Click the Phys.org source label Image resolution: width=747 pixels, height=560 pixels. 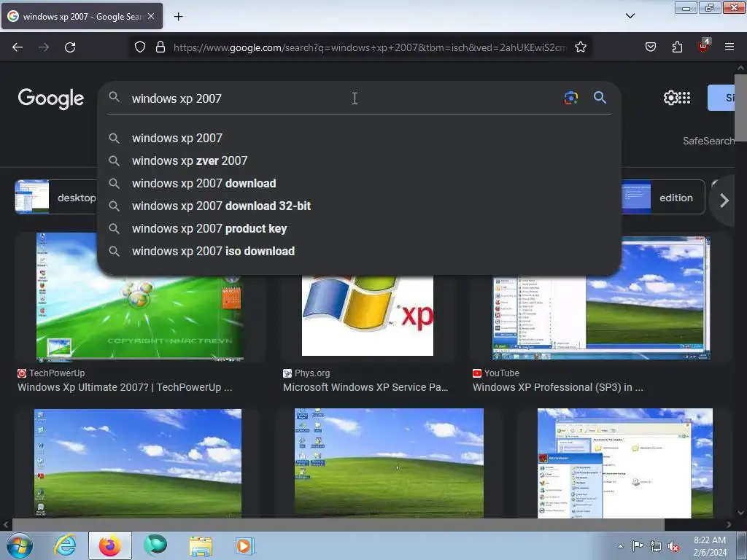(x=306, y=373)
